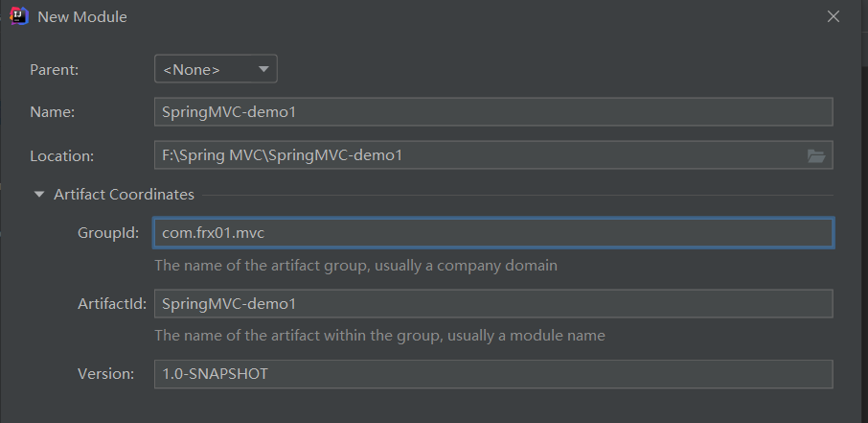
Task: Close the New Module dialog
Action: (834, 16)
